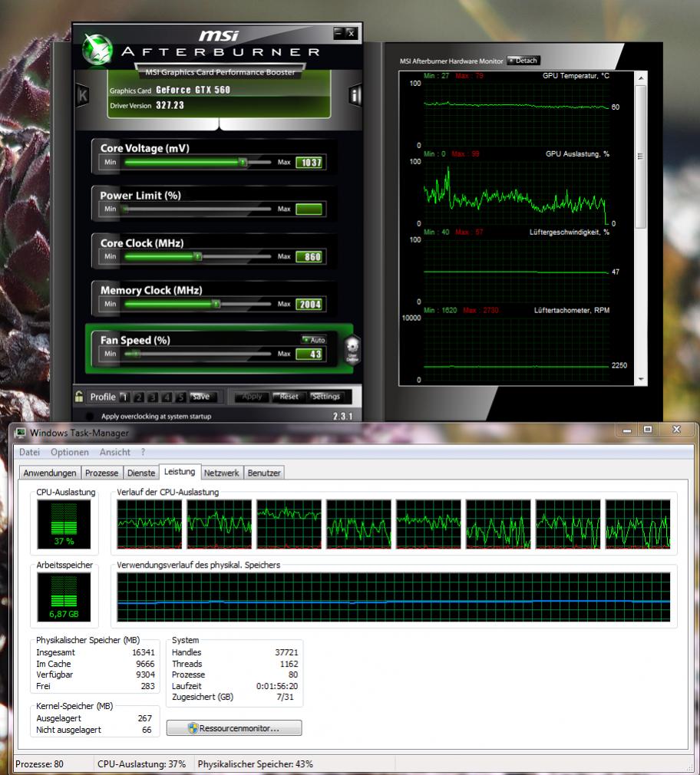Open the Ansicht menu

click(x=114, y=452)
